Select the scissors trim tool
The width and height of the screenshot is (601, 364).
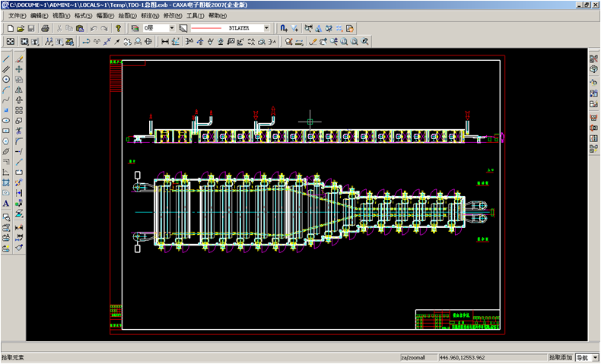coord(19,131)
